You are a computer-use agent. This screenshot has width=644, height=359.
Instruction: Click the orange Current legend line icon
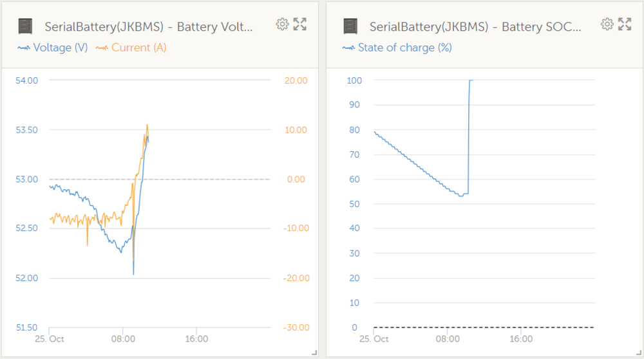[x=102, y=48]
